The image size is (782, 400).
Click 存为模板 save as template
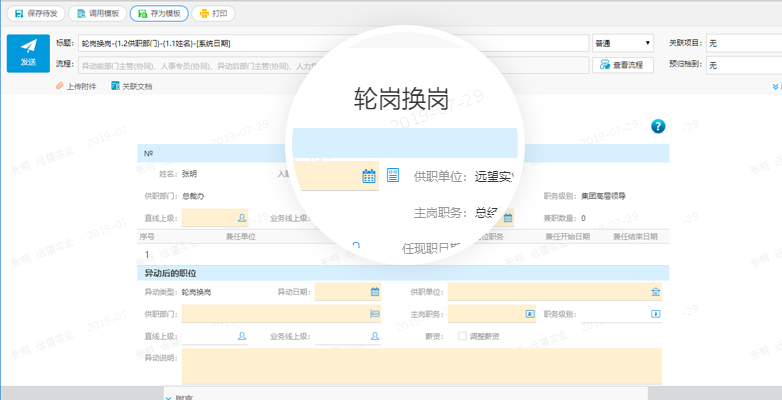click(157, 14)
